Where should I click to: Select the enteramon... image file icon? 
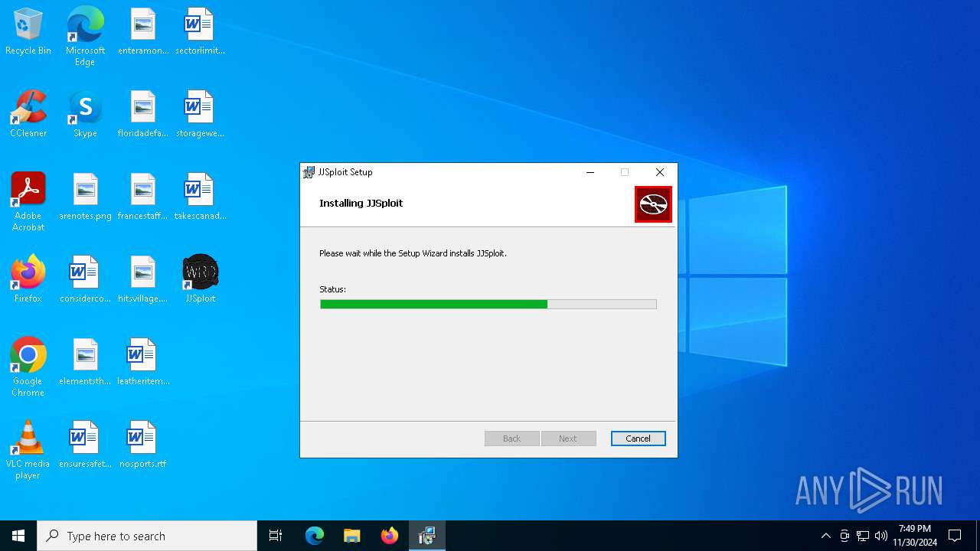143,31
